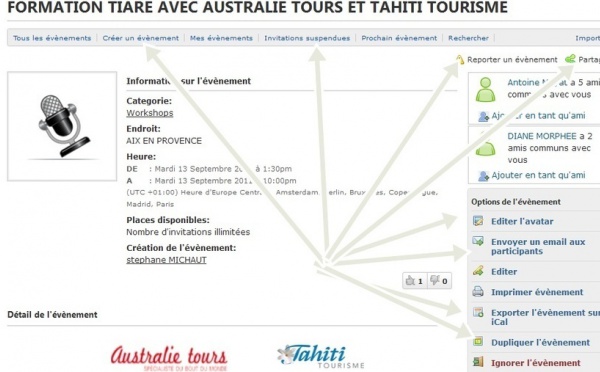Click the Dupliquer l'évènement icon

pyautogui.click(x=478, y=341)
